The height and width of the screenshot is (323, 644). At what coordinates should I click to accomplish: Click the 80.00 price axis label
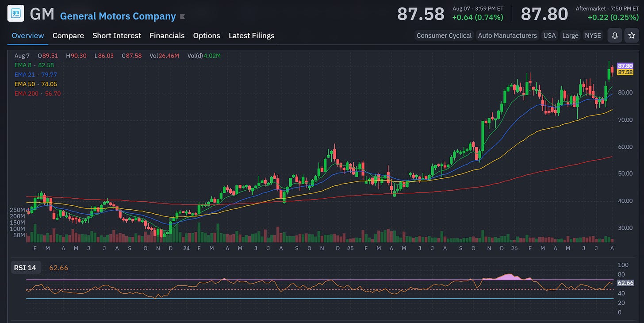(x=625, y=92)
